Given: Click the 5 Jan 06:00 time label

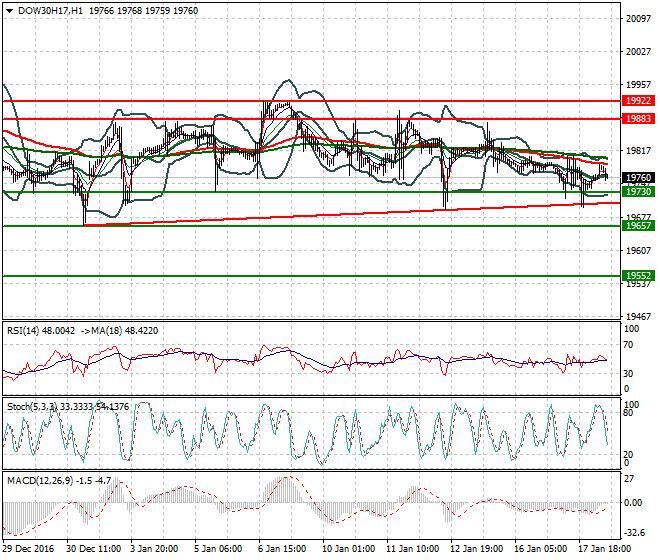Looking at the screenshot, I should (x=218, y=549).
